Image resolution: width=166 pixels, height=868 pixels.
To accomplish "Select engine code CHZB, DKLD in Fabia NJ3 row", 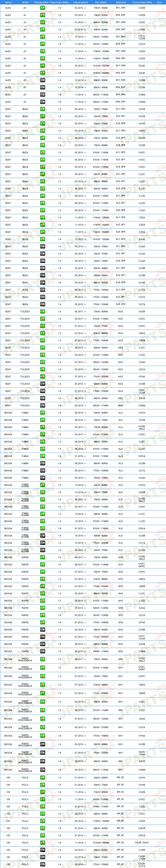I will pos(142,427).
